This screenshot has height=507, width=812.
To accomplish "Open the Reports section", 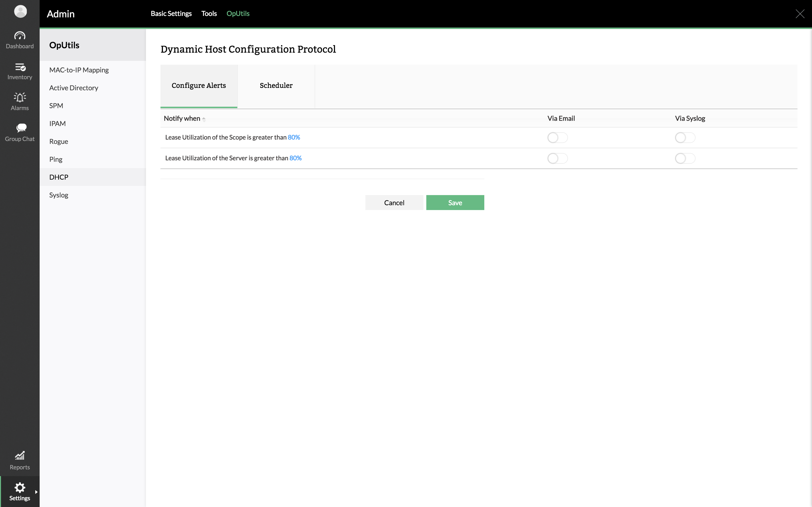I will [x=20, y=460].
